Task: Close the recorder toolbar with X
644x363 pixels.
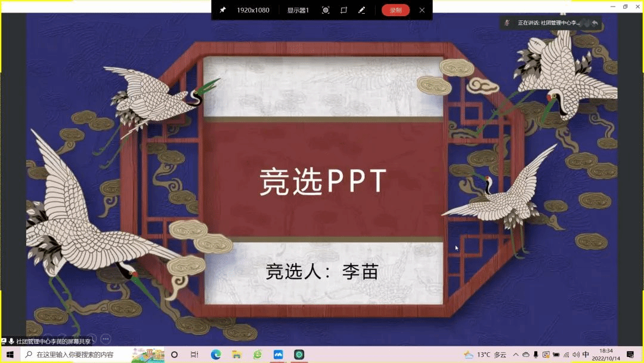Action: point(422,10)
